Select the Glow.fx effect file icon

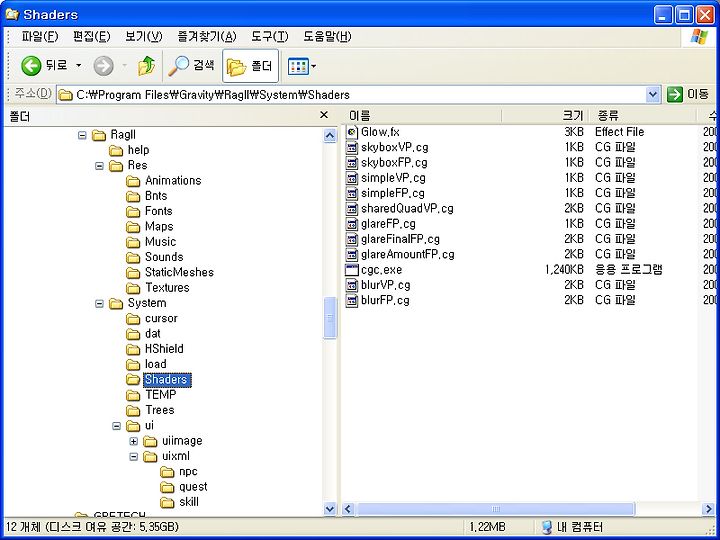point(352,132)
